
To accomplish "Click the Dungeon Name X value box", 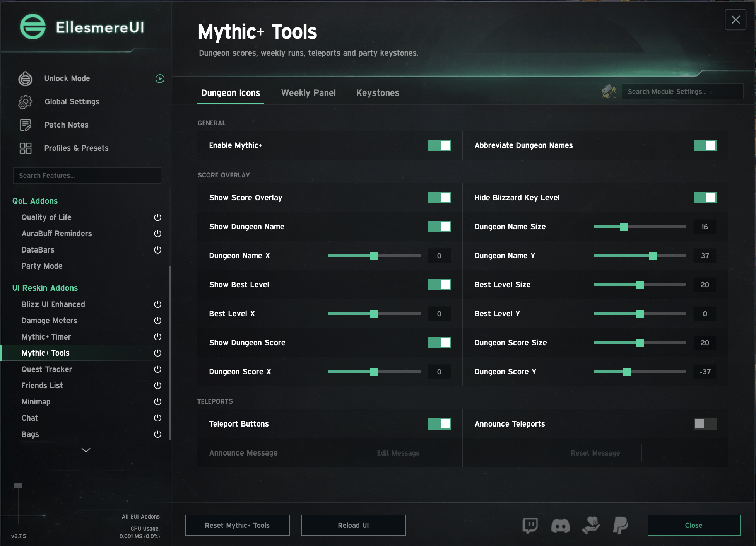I will coord(439,256).
